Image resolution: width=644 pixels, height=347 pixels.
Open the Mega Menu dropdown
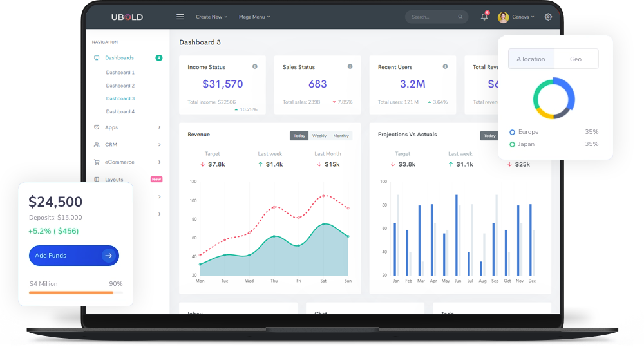pyautogui.click(x=254, y=17)
